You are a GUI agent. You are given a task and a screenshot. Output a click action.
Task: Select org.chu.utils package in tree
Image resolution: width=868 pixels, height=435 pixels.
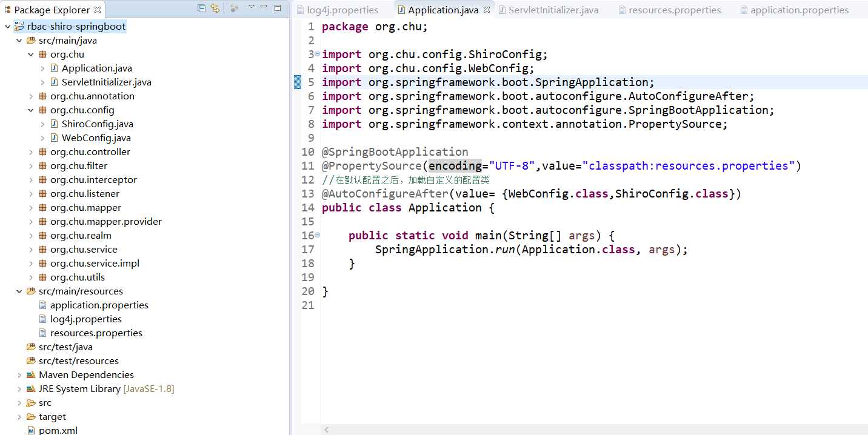(78, 277)
